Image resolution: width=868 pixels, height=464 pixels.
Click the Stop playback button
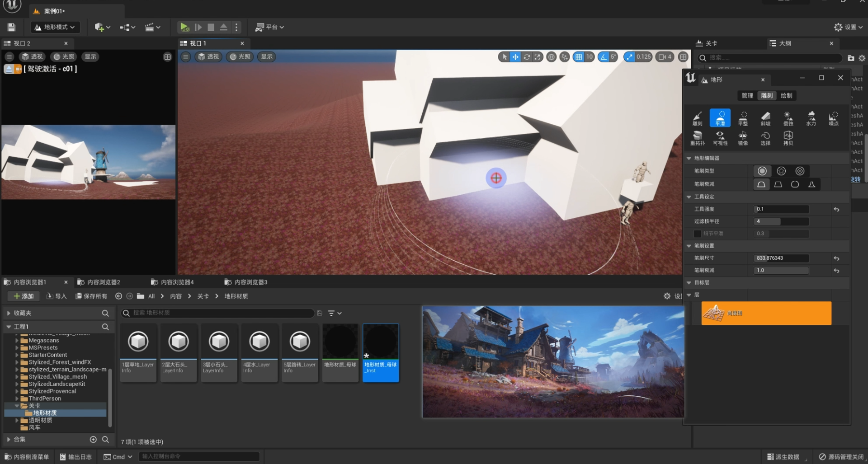[211, 27]
